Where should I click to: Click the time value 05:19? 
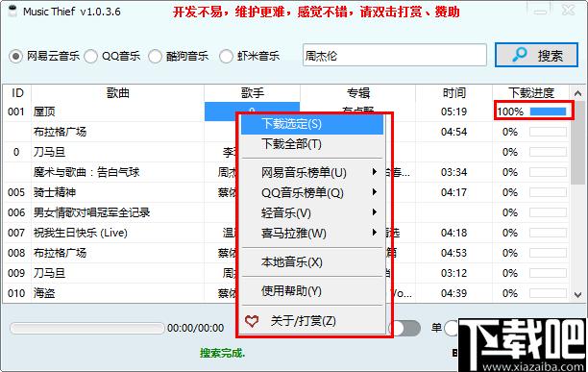tap(453, 112)
